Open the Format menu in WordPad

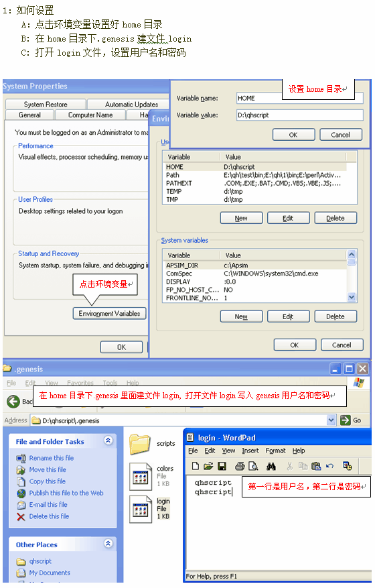(x=275, y=451)
